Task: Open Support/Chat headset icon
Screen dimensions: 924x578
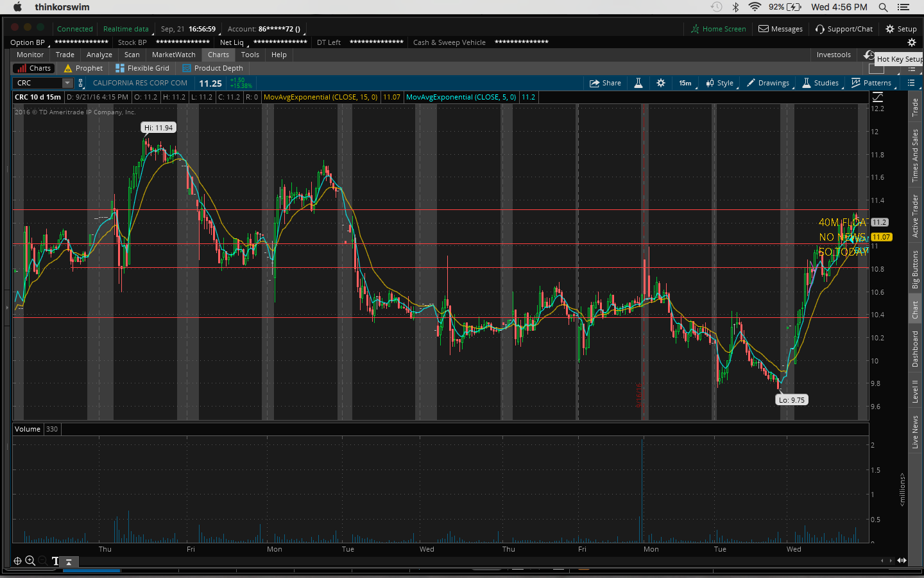Action: point(820,29)
